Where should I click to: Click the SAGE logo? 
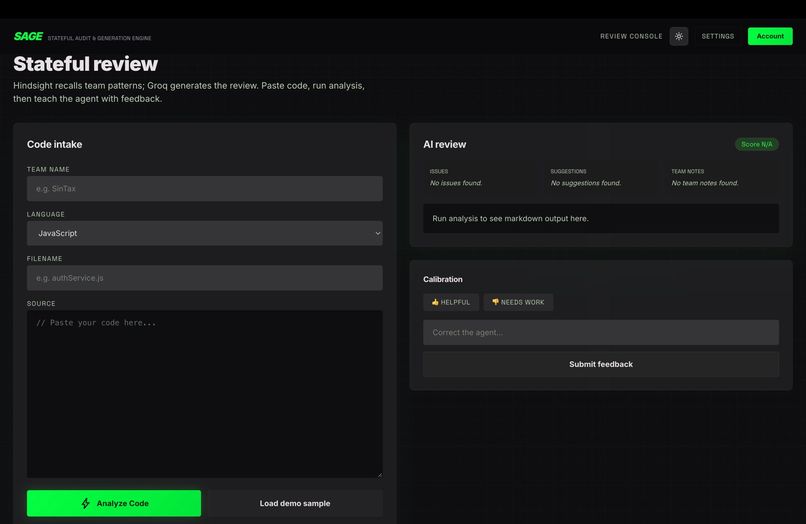pyautogui.click(x=28, y=36)
